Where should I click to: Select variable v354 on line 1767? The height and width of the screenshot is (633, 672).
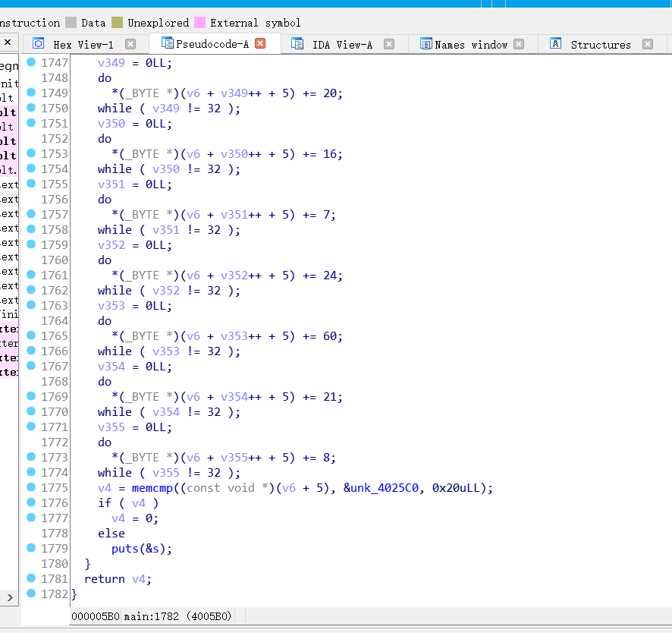tap(111, 367)
